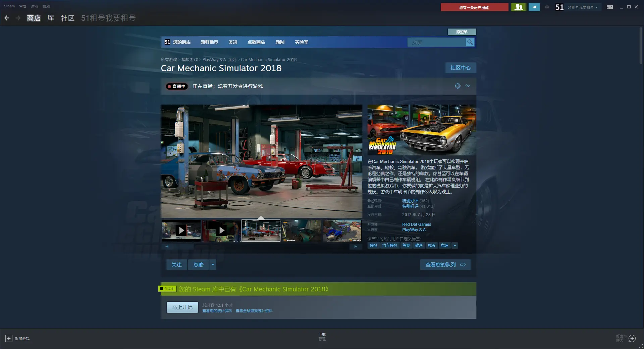Open the account name dropdown
This screenshot has height=349, width=644.
(x=583, y=7)
